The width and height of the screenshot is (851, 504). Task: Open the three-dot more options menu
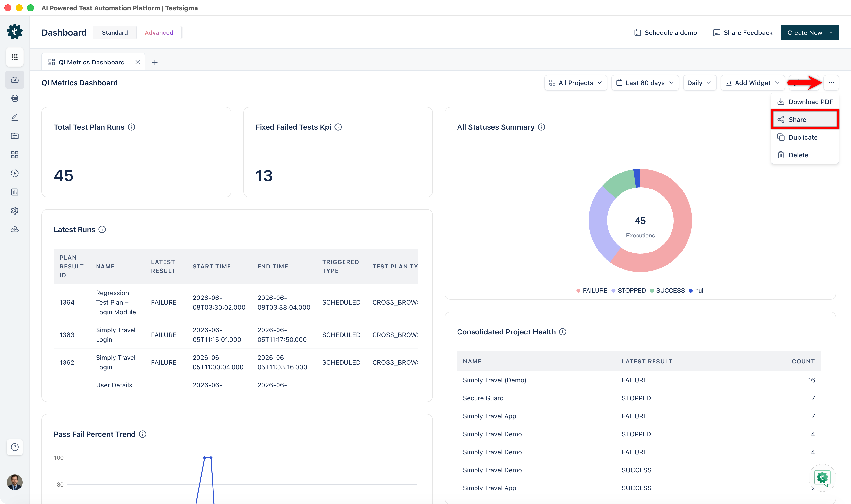coord(831,83)
